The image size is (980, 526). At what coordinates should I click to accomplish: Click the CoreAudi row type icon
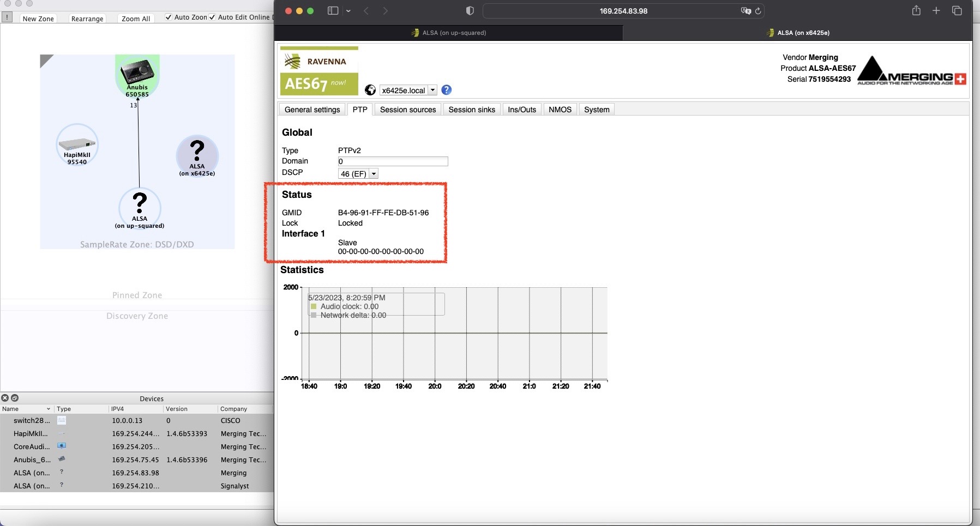click(62, 446)
